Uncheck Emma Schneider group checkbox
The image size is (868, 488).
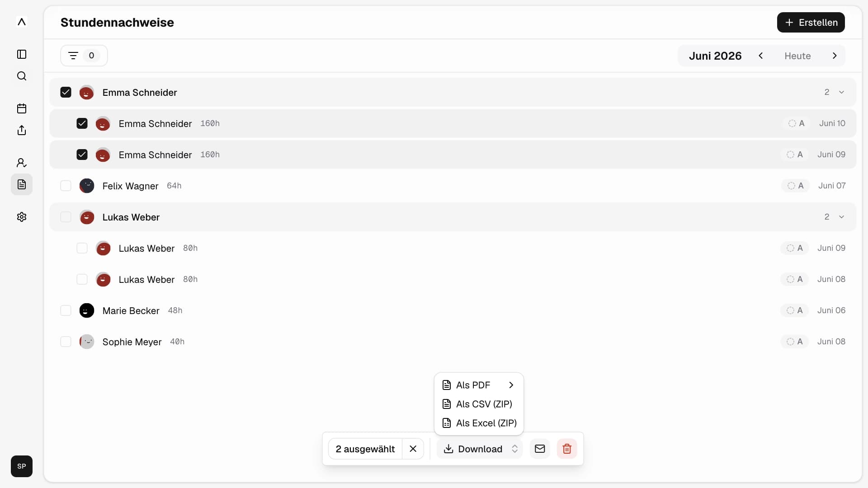click(x=66, y=92)
